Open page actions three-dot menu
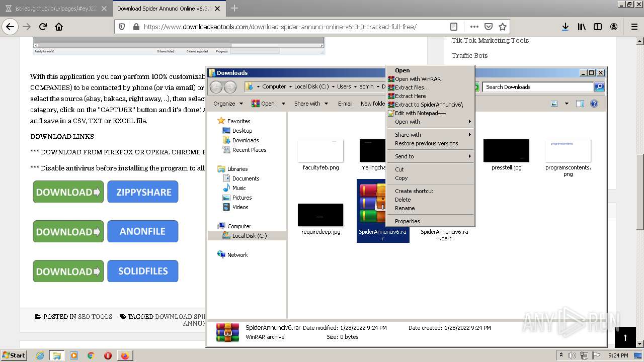 (474, 27)
